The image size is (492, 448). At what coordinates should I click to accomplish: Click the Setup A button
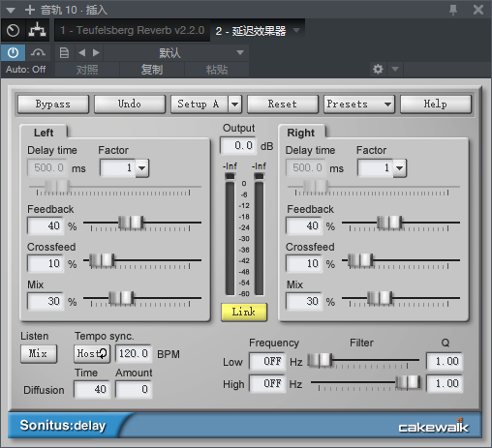pyautogui.click(x=200, y=105)
